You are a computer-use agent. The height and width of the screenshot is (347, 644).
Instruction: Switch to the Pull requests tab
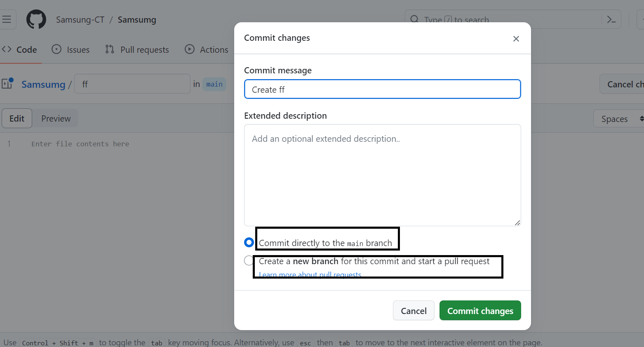(x=137, y=49)
